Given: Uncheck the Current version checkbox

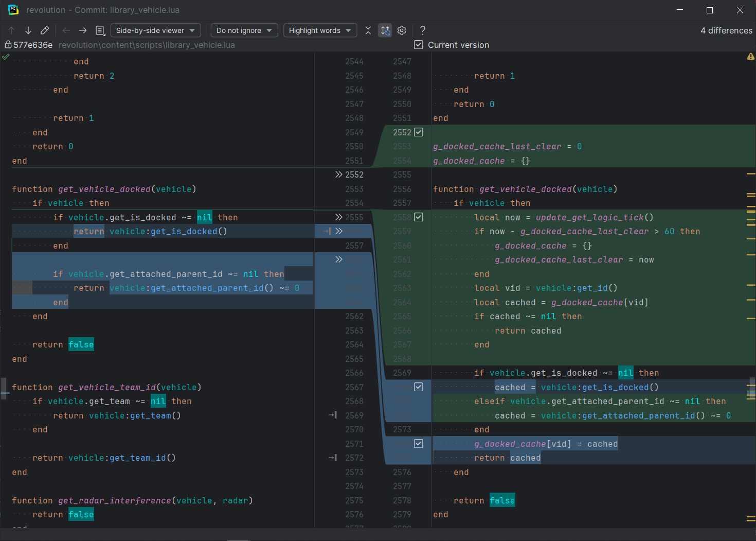Looking at the screenshot, I should [x=419, y=45].
